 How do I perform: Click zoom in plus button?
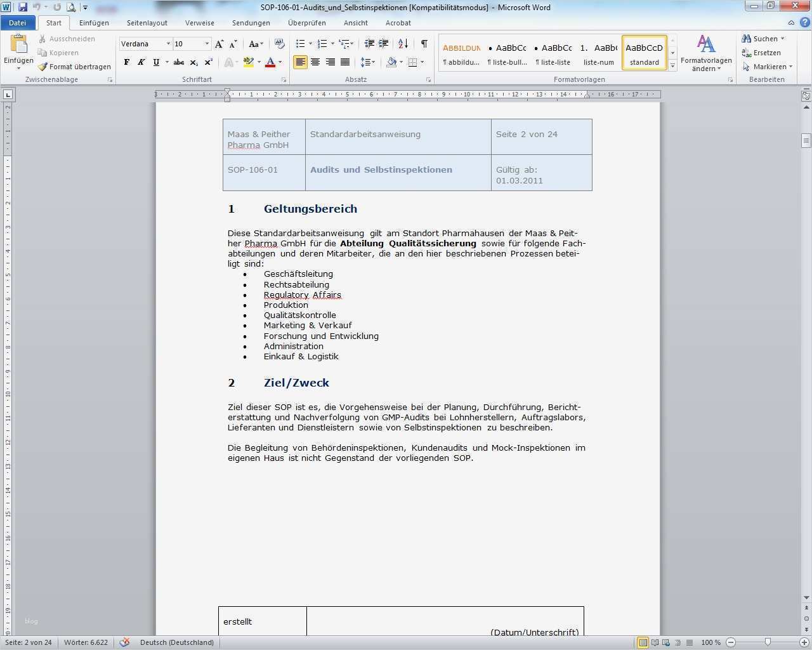pos(804,642)
